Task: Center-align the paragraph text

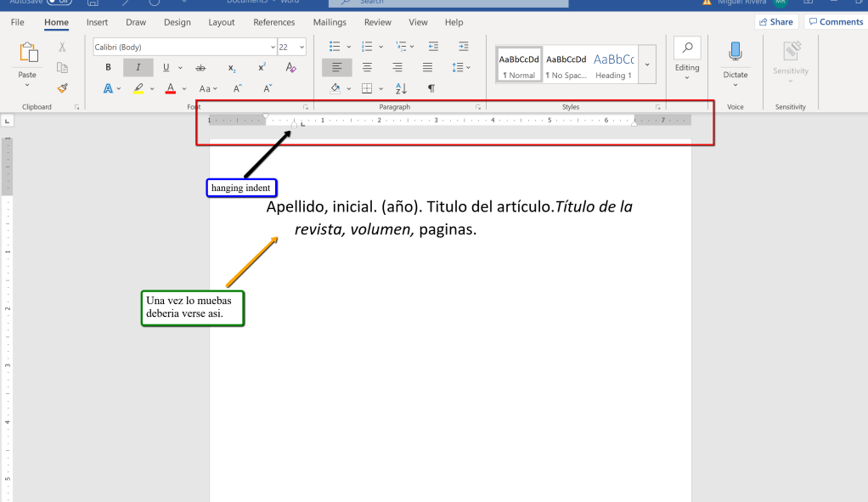Action: pos(367,68)
